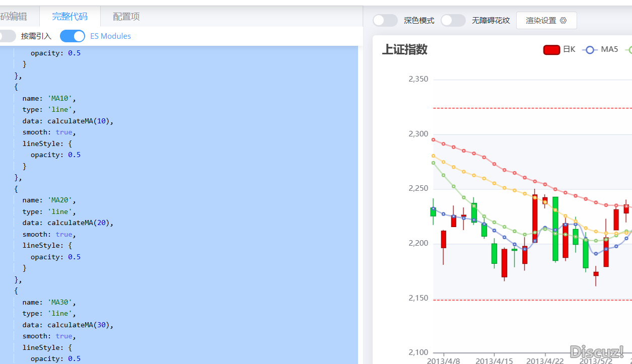
Task: Go to the 代码编辑 tab
Action: 14,17
